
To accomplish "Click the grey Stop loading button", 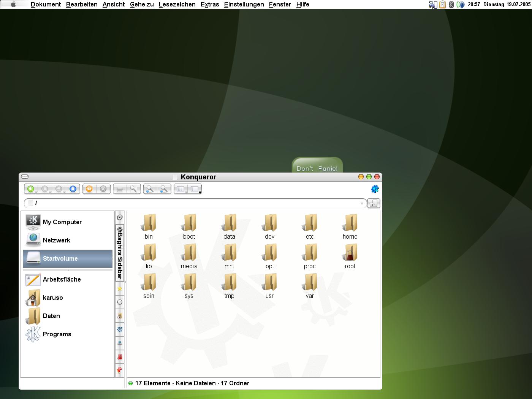I will 103,189.
